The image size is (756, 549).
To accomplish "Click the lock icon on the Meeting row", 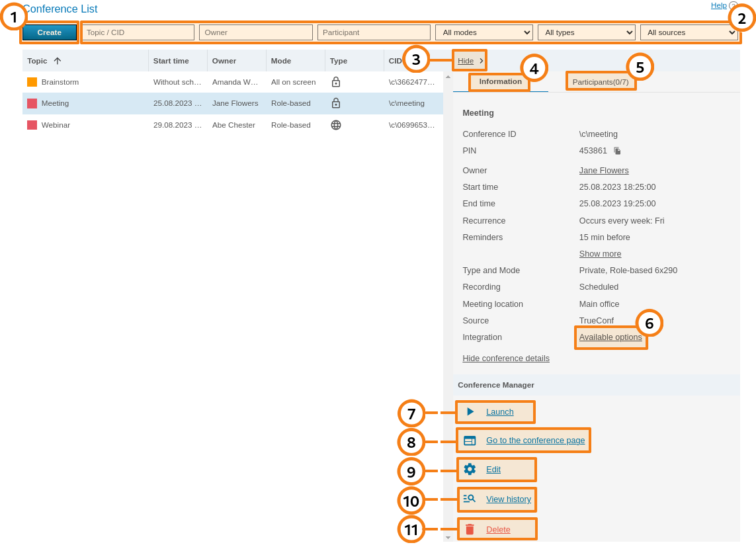I will 335,103.
